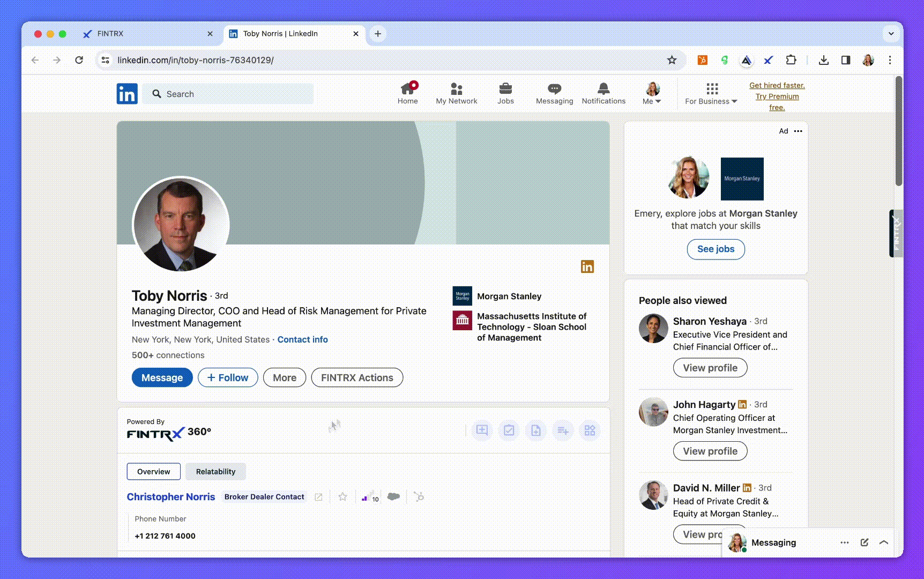The image size is (924, 579).
Task: Add to list in FINTRX toolbar
Action: [563, 430]
